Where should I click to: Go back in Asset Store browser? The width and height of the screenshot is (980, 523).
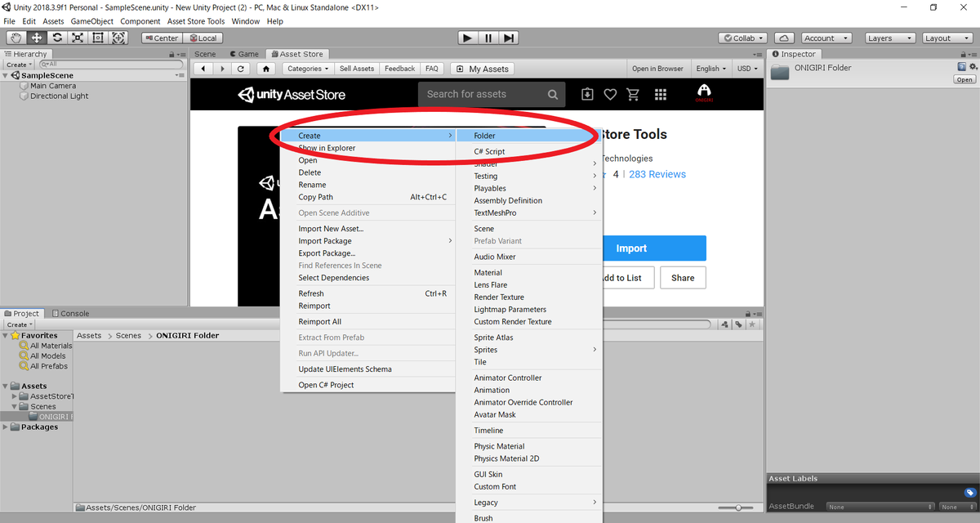click(x=203, y=69)
